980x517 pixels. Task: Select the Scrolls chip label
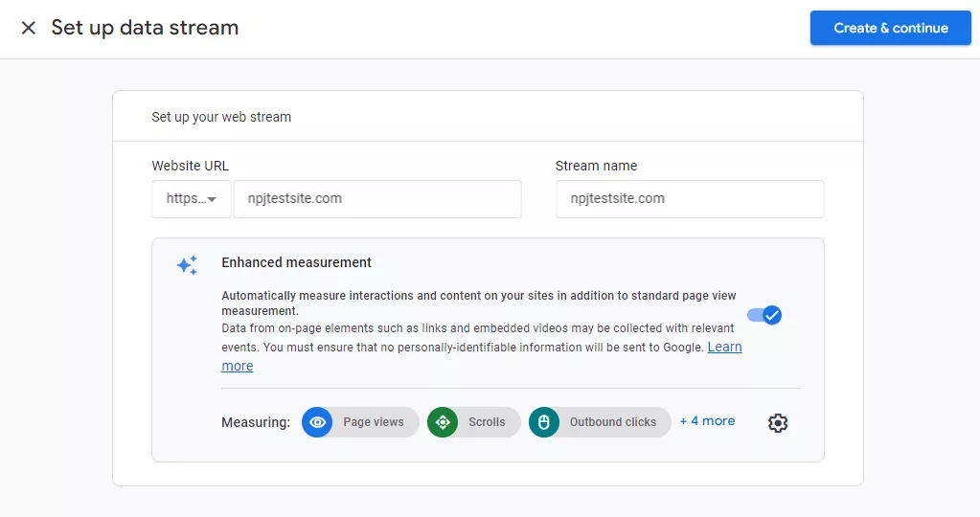coord(487,422)
